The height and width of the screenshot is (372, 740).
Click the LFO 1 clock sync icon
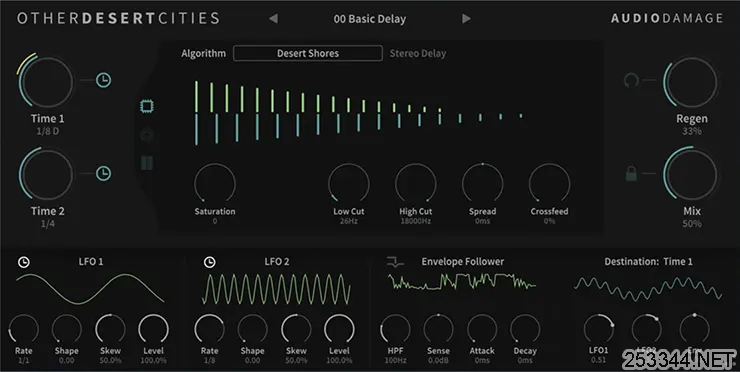23,262
